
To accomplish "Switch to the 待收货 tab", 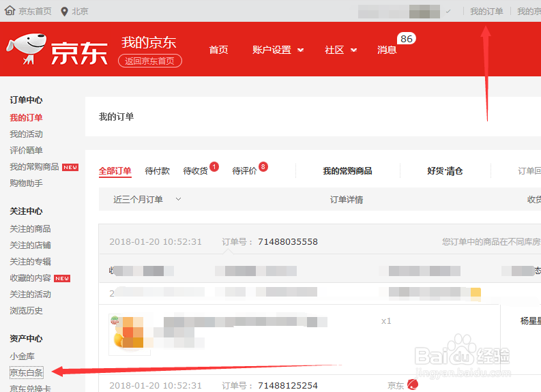I will tap(195, 171).
